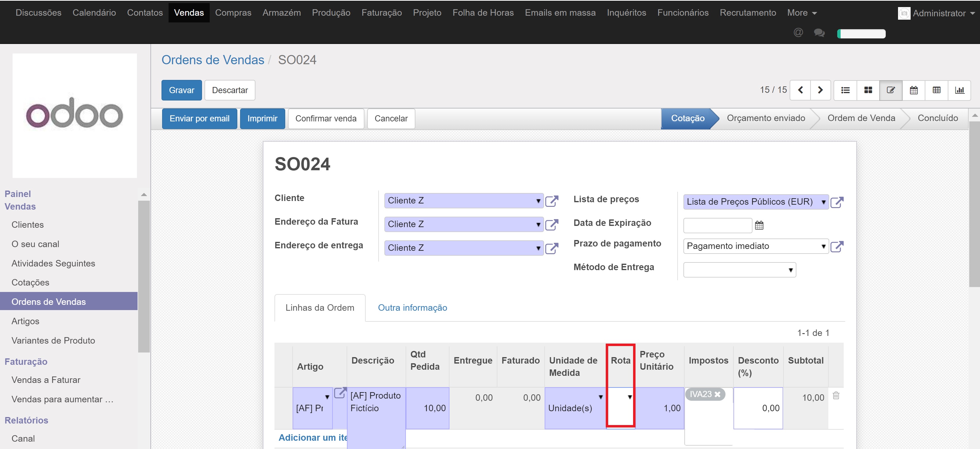
Task: Open calendar view icon
Action: point(913,90)
